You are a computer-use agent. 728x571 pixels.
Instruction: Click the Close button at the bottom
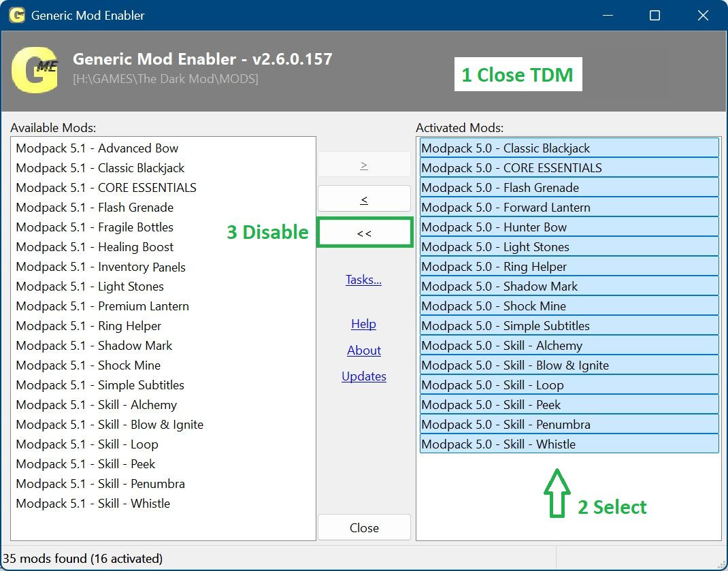(x=365, y=527)
